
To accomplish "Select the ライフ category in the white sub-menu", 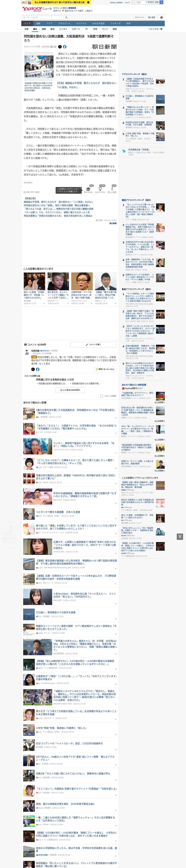I will [x=105, y=29].
